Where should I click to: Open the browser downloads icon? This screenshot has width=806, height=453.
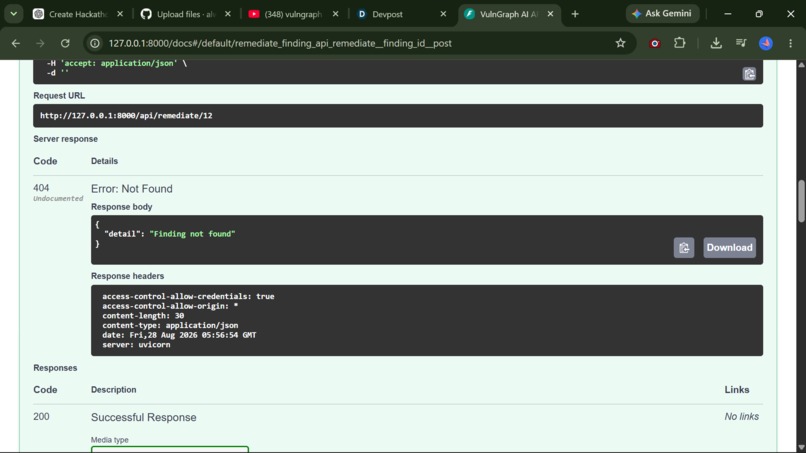[716, 43]
